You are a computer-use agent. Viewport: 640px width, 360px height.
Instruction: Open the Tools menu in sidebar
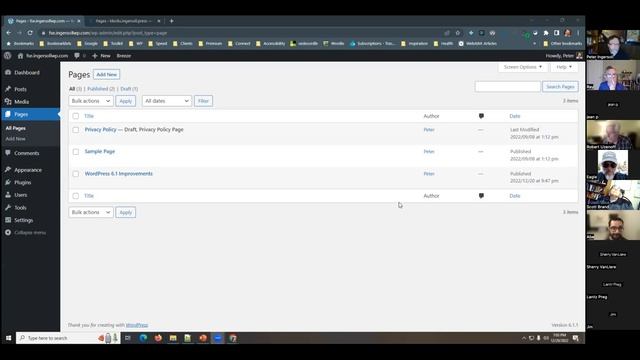(20, 208)
